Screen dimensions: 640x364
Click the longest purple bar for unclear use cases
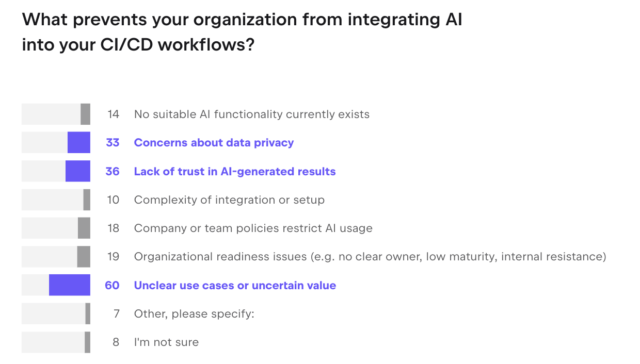coord(70,285)
